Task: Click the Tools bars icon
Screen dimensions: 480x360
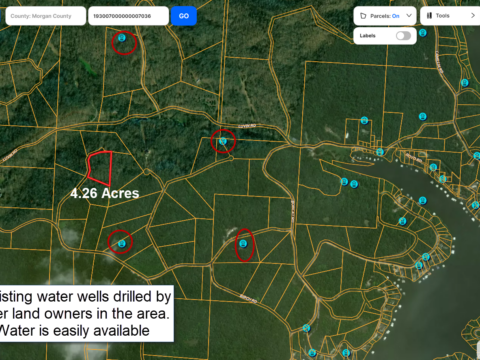Action: tap(429, 15)
